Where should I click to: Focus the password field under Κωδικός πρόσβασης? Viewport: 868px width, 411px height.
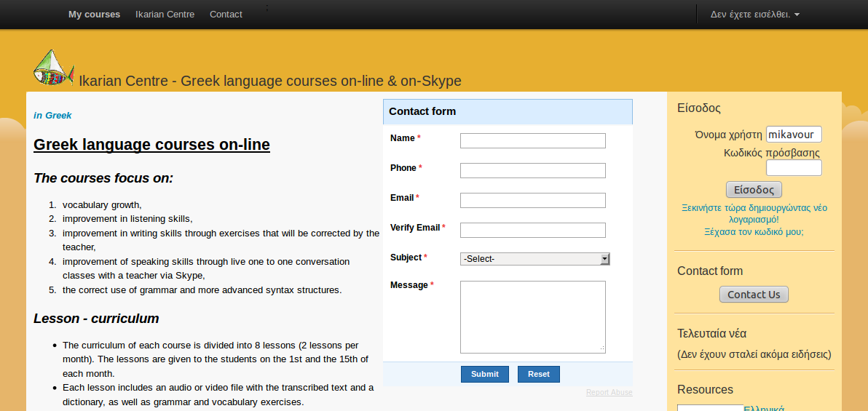pos(793,168)
